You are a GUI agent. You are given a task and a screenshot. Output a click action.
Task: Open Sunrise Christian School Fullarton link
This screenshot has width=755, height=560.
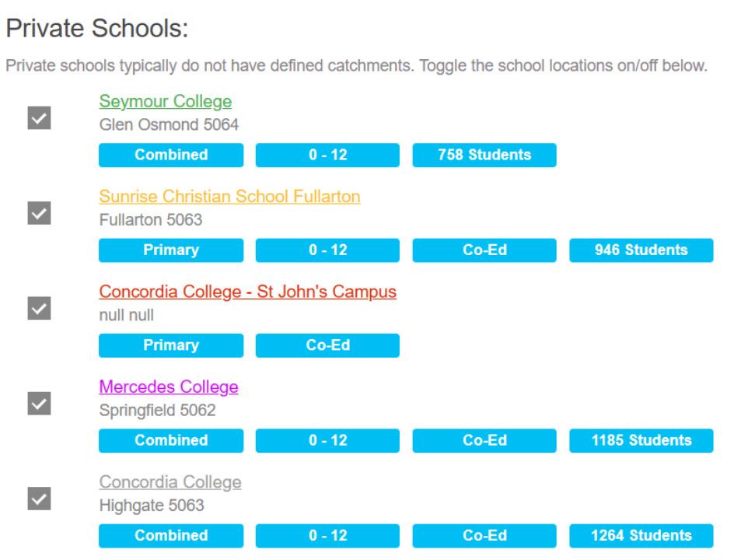pyautogui.click(x=229, y=197)
